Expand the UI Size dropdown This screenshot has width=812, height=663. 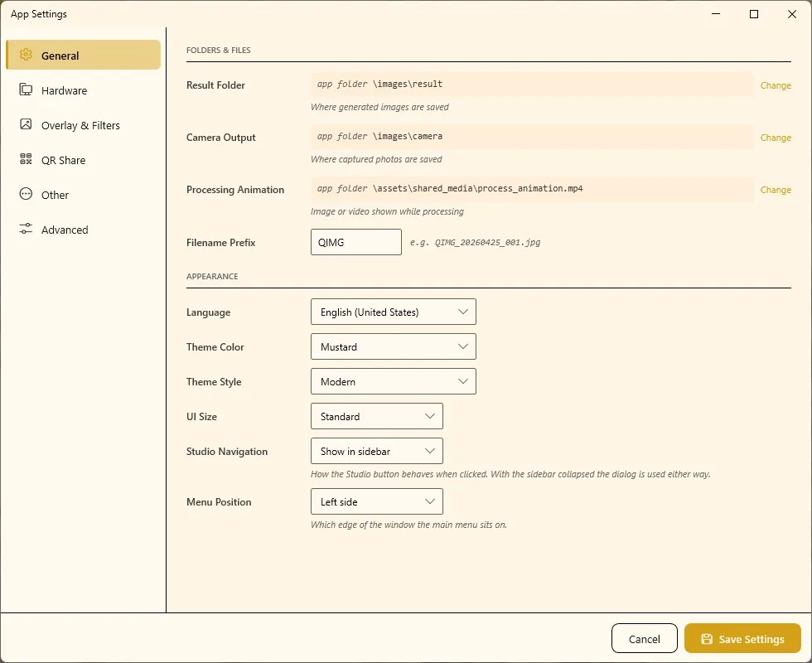point(376,416)
